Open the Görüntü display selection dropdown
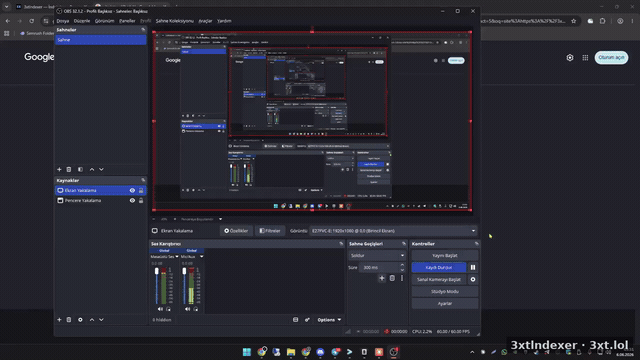The width and height of the screenshot is (640, 360). [393, 231]
